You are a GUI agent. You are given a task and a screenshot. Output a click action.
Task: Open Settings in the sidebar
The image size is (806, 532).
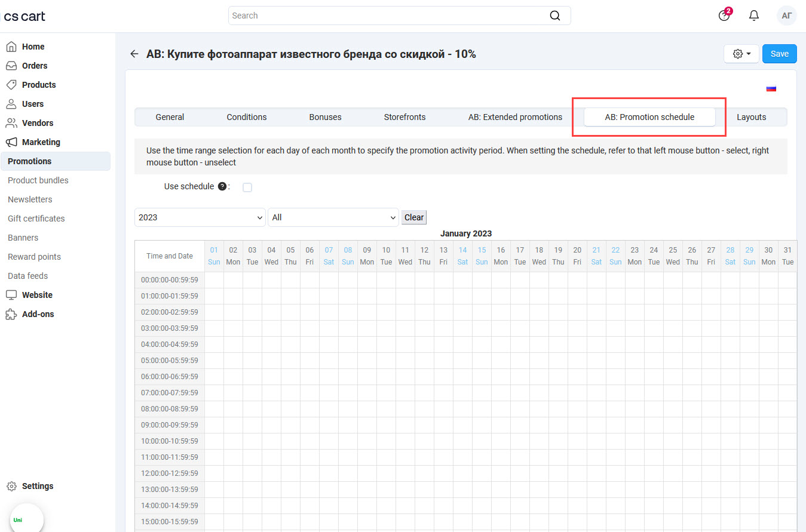click(x=37, y=486)
